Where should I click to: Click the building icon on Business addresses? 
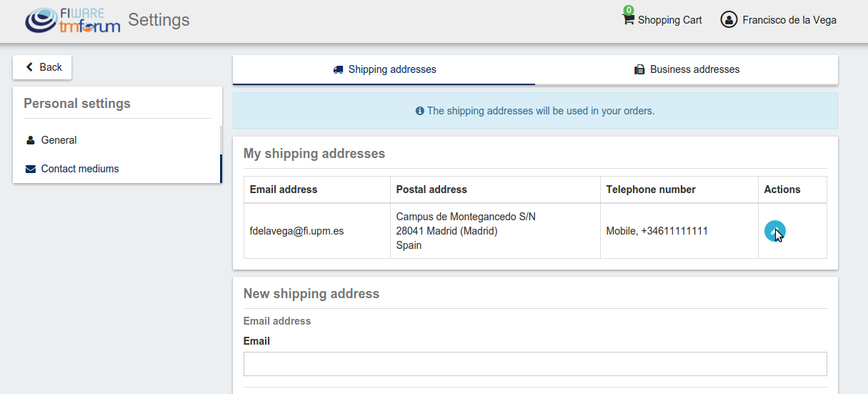(639, 70)
